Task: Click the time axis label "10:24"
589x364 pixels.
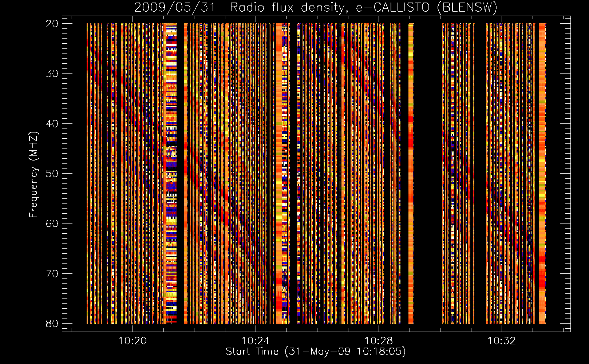Action: [256, 341]
